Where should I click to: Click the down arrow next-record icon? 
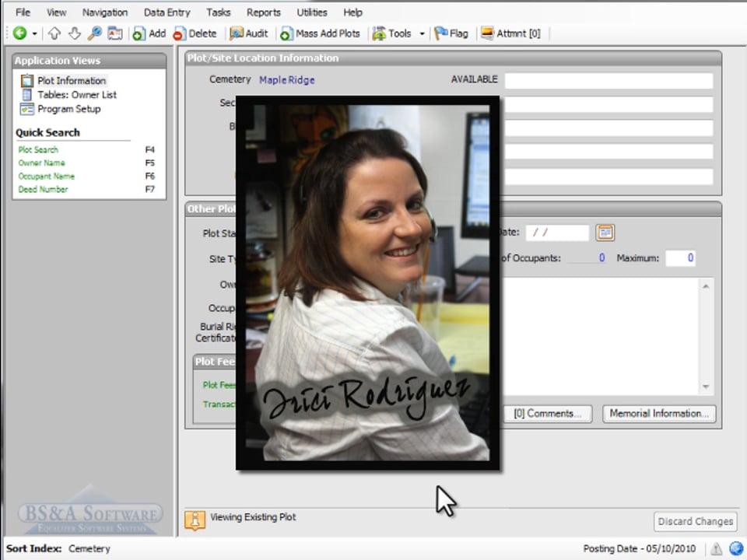[x=75, y=33]
